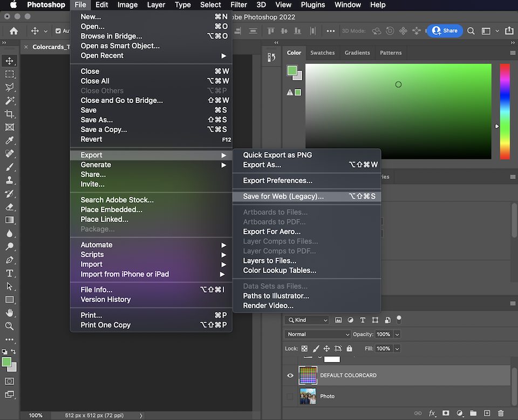The width and height of the screenshot is (518, 420).
Task: Open the Opacity slider dropdown
Action: (x=397, y=334)
